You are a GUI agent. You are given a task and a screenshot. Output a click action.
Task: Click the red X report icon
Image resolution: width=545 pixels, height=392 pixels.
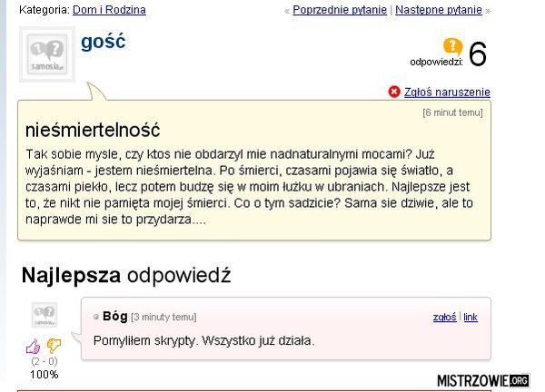click(x=394, y=92)
